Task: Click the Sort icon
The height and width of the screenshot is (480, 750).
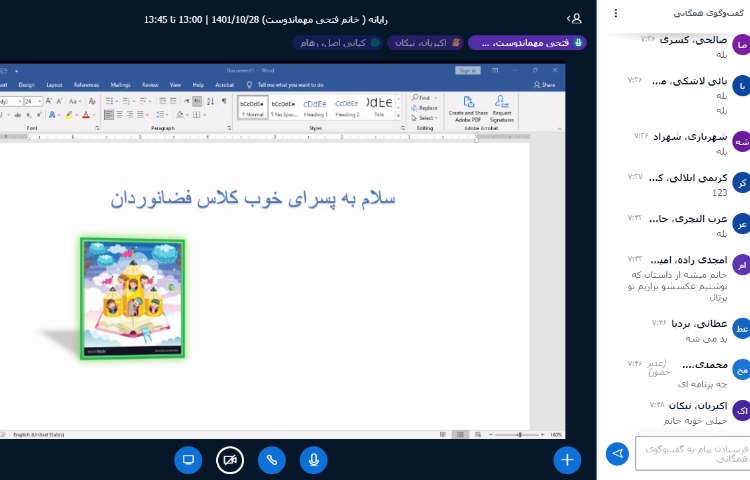Action: (210, 101)
